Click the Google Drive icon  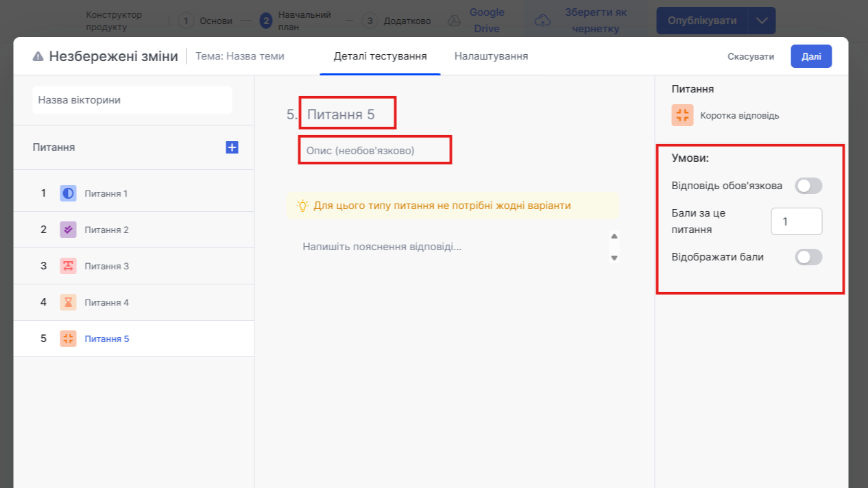coord(454,21)
